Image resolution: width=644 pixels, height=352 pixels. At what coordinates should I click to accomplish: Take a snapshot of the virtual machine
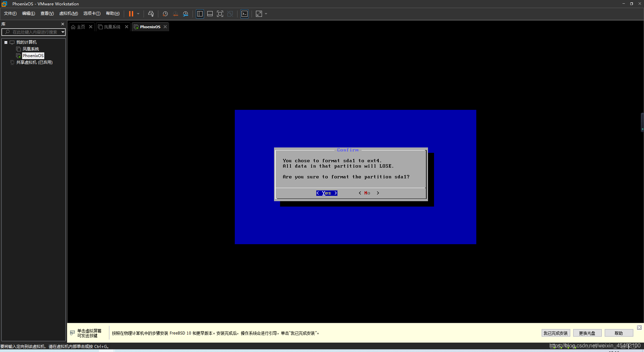pos(165,14)
